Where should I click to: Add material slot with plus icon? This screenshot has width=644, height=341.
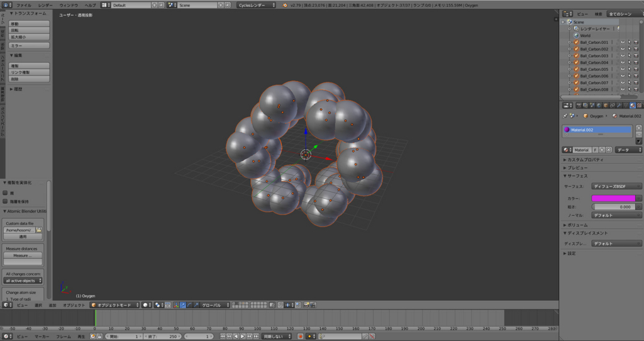click(639, 128)
